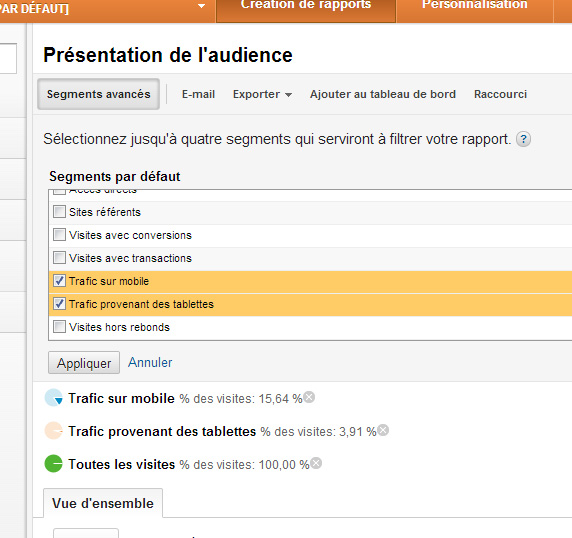Expand the Exporter dropdown
572x538 pixels.
pyautogui.click(x=262, y=94)
